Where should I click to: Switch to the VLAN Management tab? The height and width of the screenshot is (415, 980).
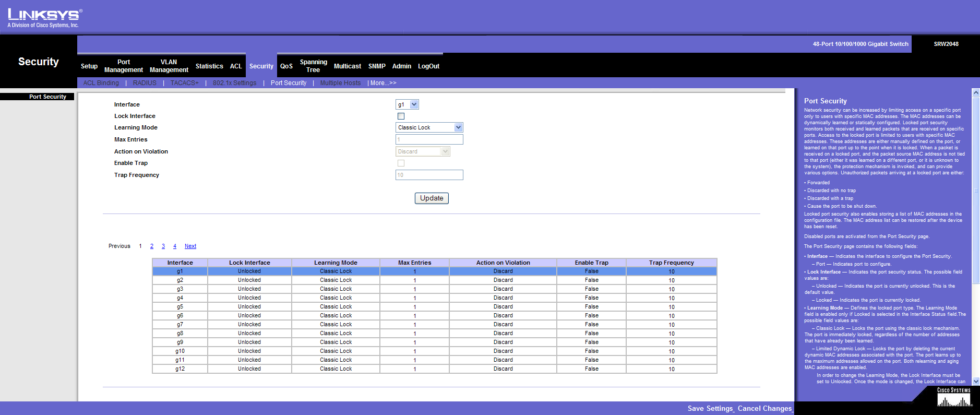point(169,66)
